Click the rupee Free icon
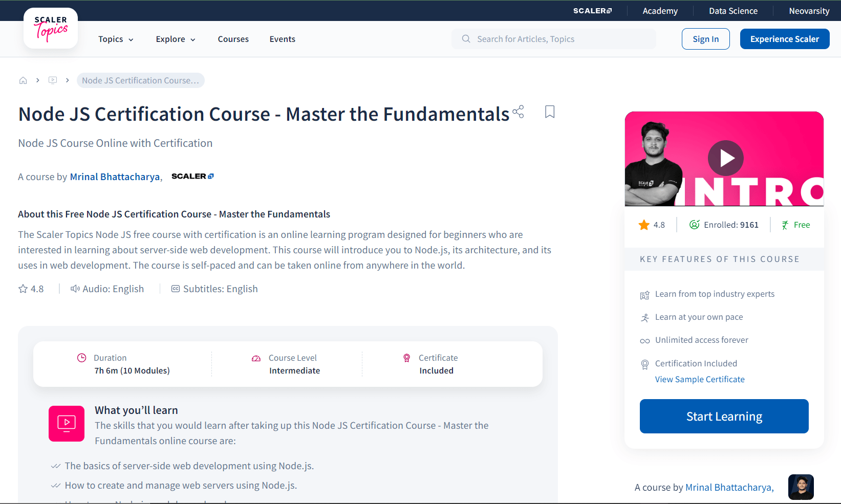841x504 pixels. [785, 225]
